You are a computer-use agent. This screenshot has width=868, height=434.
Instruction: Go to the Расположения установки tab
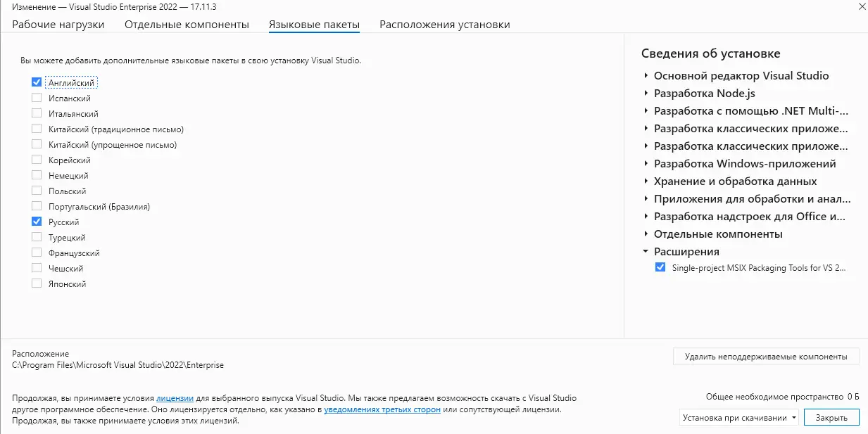[444, 25]
